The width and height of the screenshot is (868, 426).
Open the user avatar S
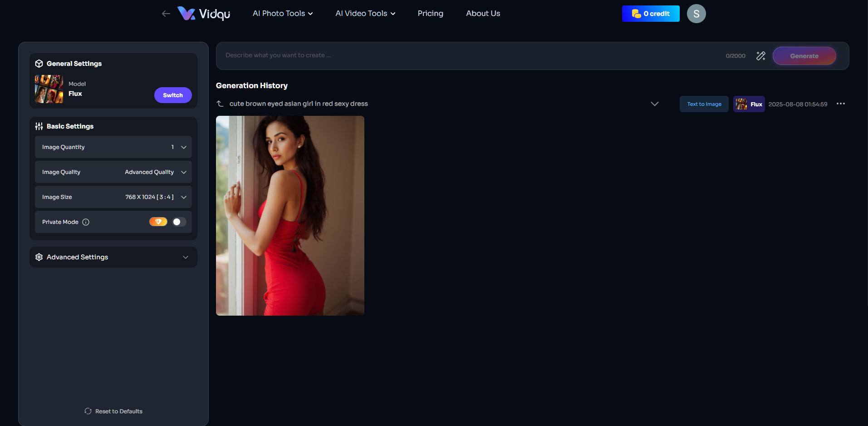(696, 14)
